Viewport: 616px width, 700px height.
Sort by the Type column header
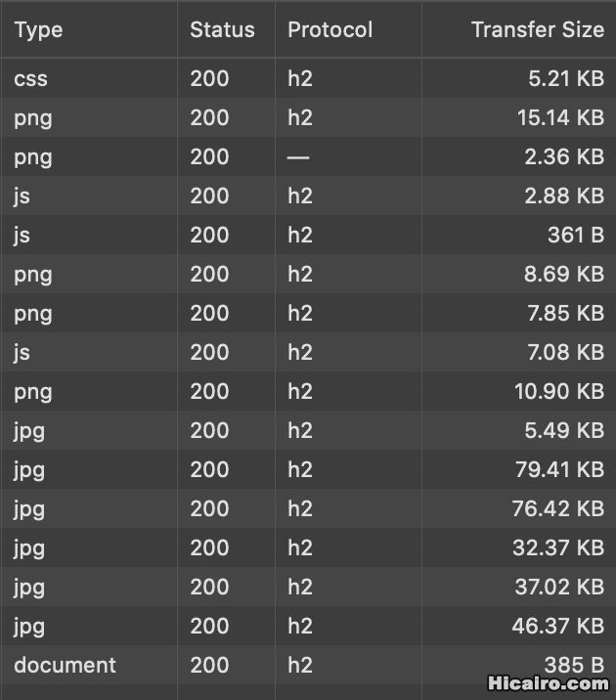39,29
